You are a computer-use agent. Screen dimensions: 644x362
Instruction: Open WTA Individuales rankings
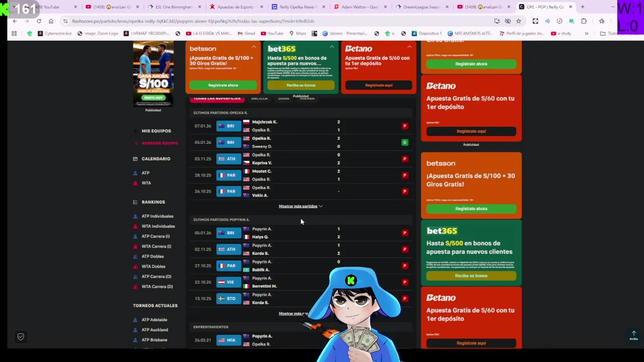pyautogui.click(x=158, y=226)
